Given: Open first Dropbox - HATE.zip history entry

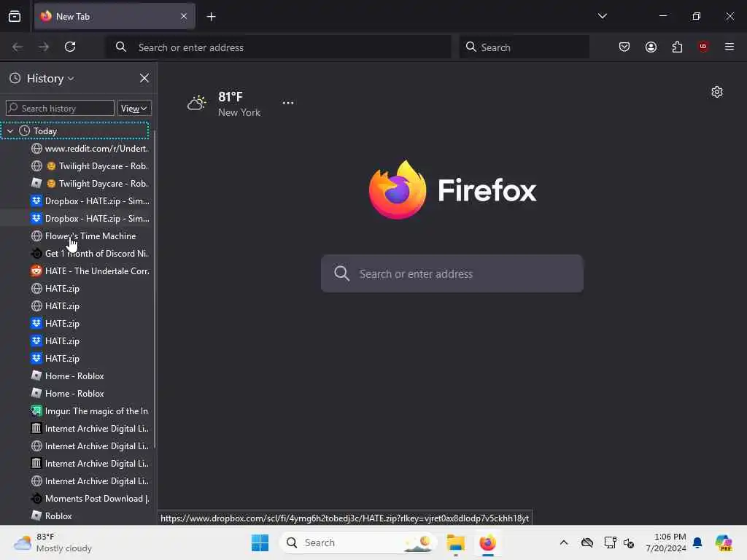Looking at the screenshot, I should pyautogui.click(x=90, y=201).
